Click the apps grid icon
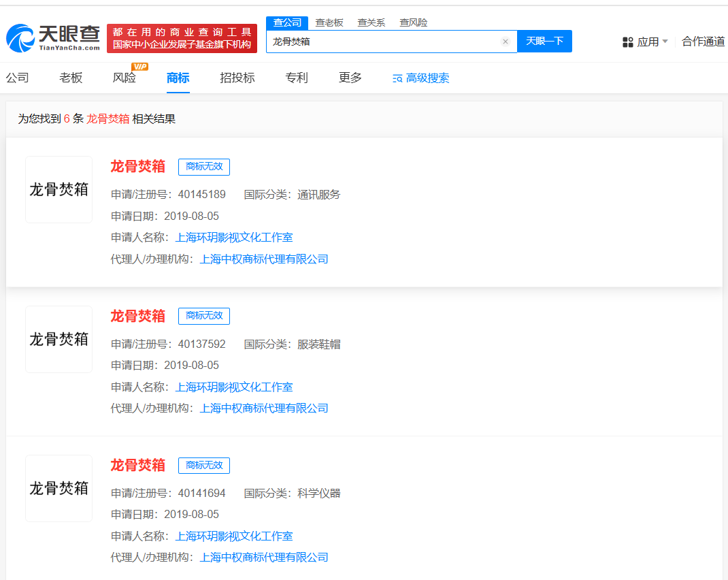 coord(628,42)
